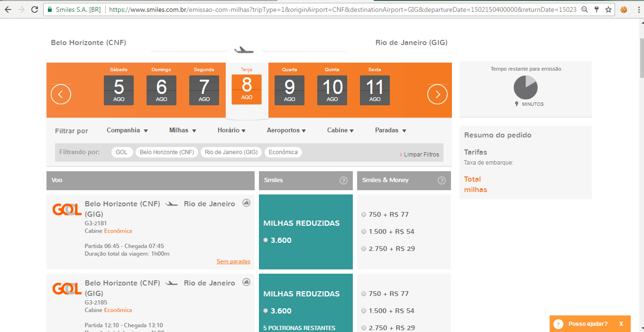Click the cookie extension icon
The width and height of the screenshot is (644, 332).
pyautogui.click(x=624, y=9)
